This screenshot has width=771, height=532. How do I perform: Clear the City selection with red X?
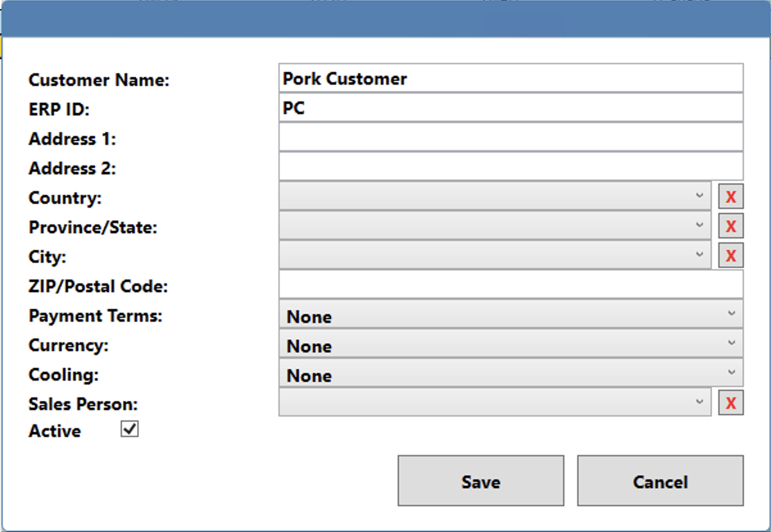731,256
